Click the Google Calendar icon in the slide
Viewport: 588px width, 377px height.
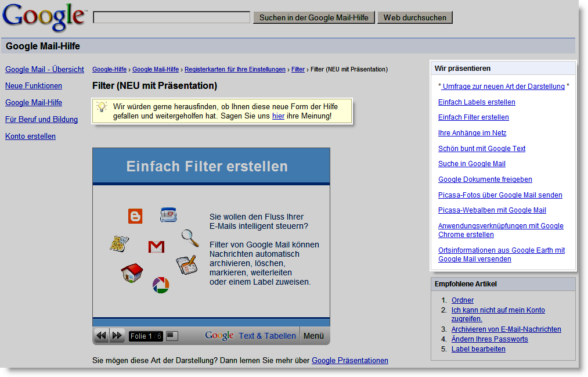click(168, 214)
